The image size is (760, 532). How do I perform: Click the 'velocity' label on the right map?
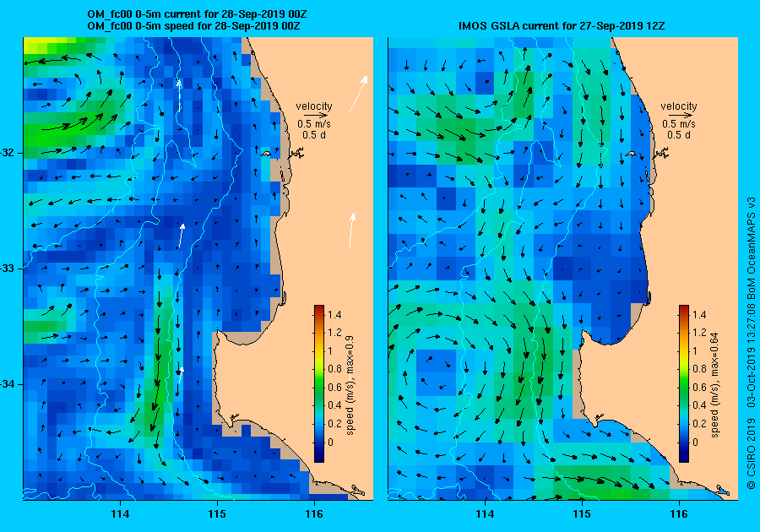pyautogui.click(x=679, y=106)
